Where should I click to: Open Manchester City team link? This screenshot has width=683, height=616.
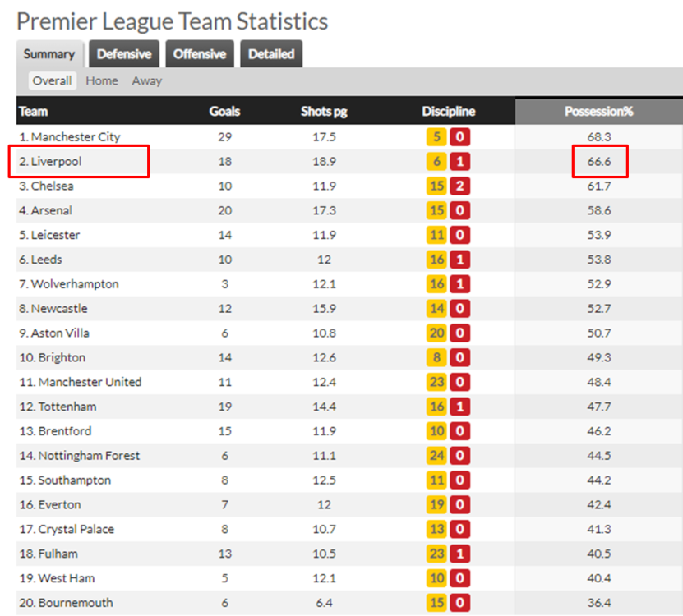(x=76, y=136)
